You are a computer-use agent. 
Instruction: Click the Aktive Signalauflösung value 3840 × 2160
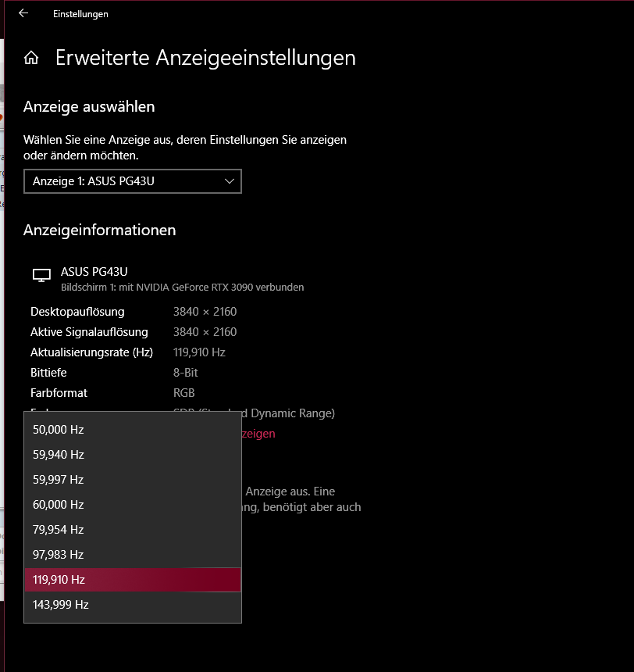click(x=205, y=332)
